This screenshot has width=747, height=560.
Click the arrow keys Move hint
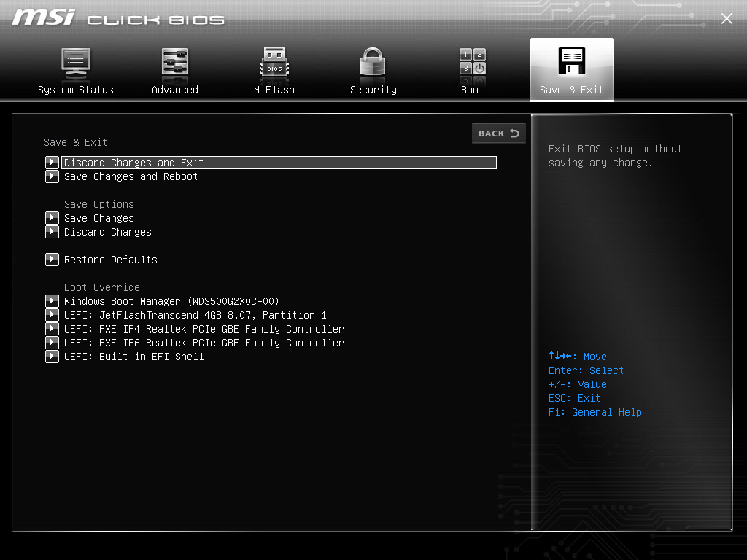(578, 357)
